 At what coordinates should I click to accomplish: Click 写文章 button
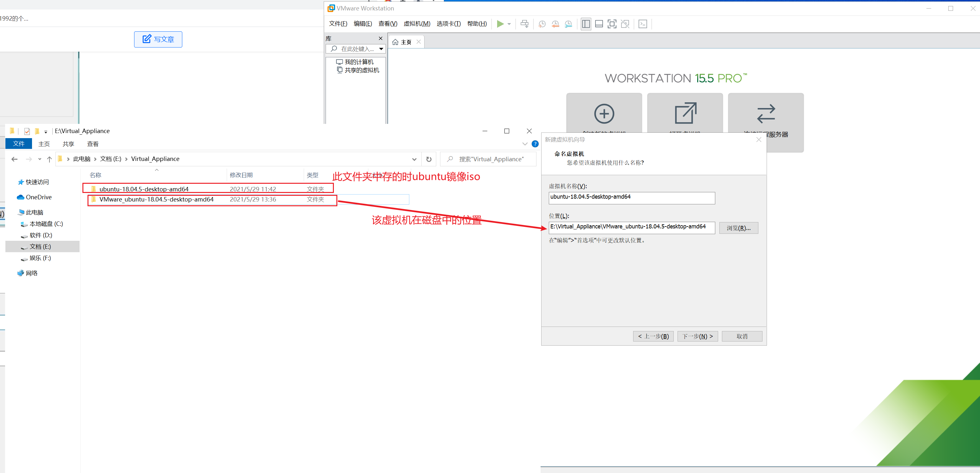(x=158, y=39)
